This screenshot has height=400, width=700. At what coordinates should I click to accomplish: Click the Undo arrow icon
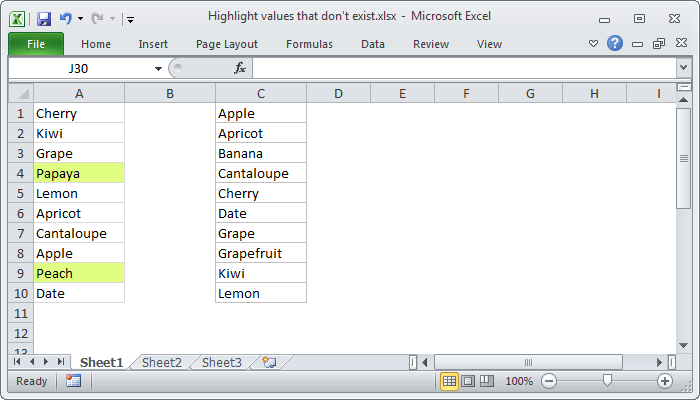(66, 18)
